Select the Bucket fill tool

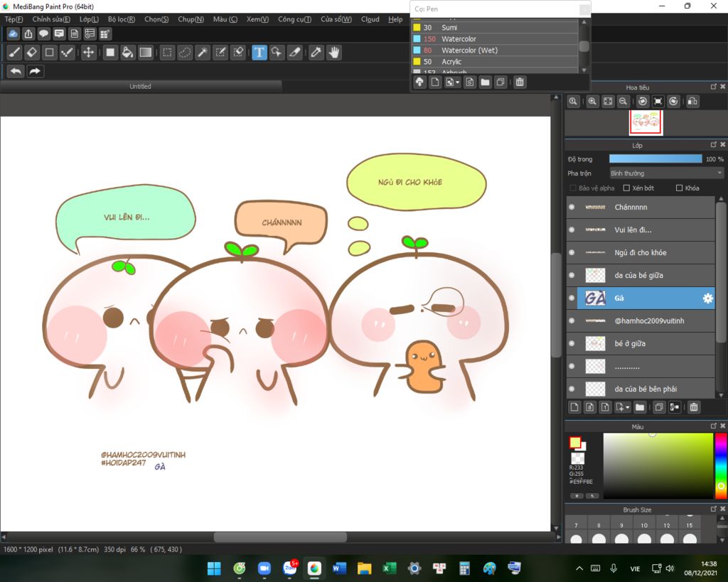pos(127,53)
